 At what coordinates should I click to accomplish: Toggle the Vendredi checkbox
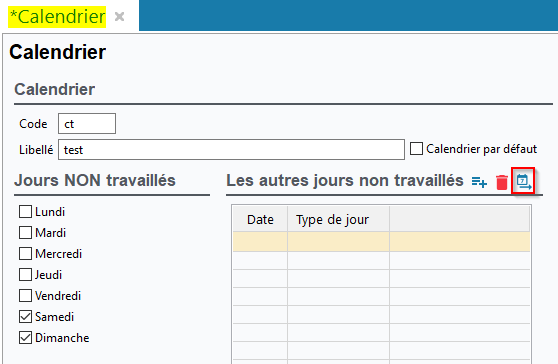pos(25,295)
